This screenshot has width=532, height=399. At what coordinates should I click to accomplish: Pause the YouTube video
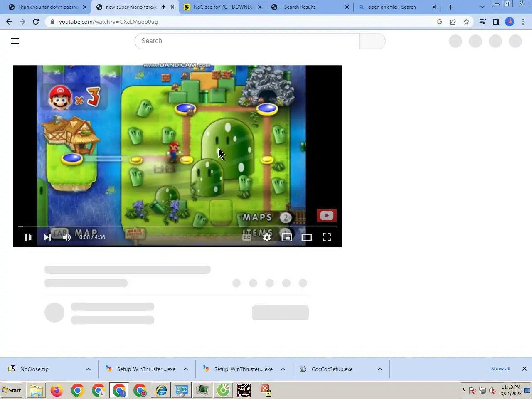click(28, 237)
